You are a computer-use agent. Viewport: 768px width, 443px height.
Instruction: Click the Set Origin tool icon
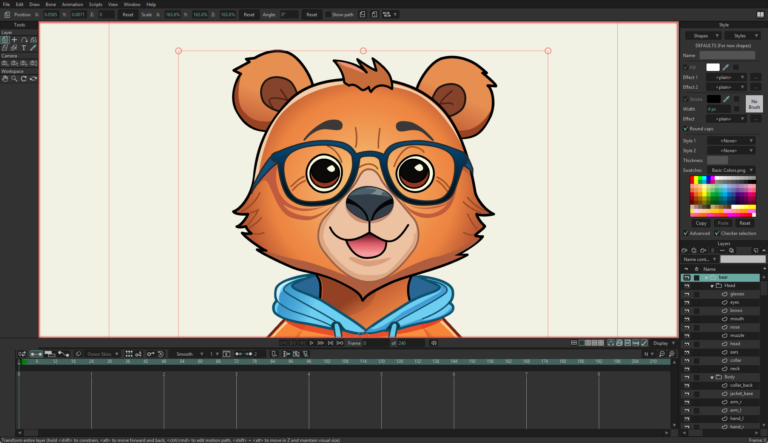(12, 39)
